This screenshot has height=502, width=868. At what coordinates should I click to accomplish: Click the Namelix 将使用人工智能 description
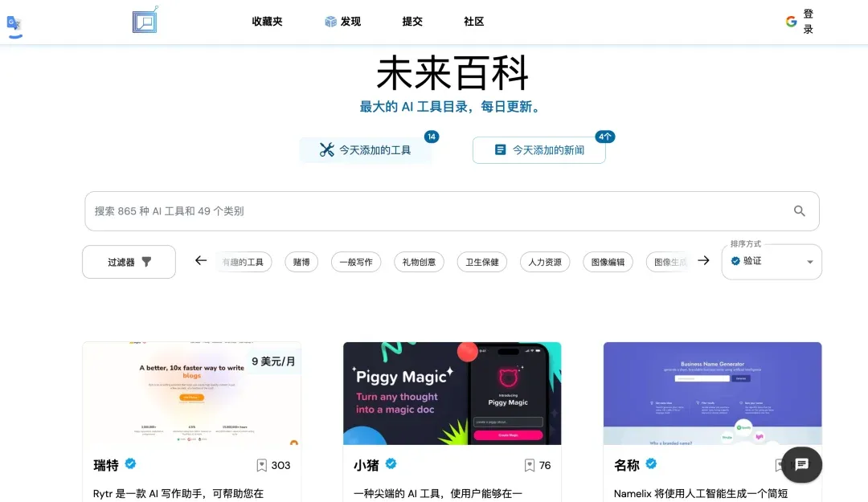point(700,493)
